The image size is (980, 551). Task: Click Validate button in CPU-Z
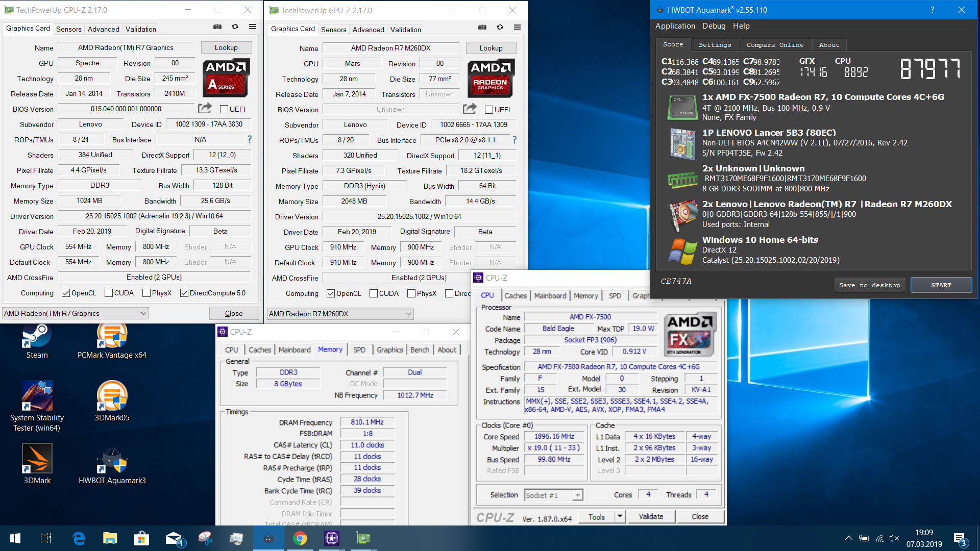click(651, 516)
